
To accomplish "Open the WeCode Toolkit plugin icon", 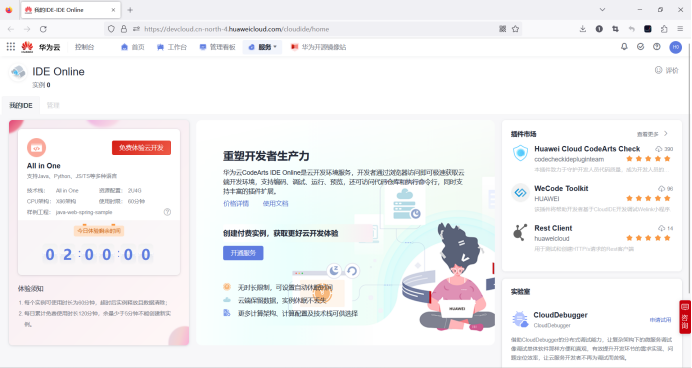I will click(520, 193).
